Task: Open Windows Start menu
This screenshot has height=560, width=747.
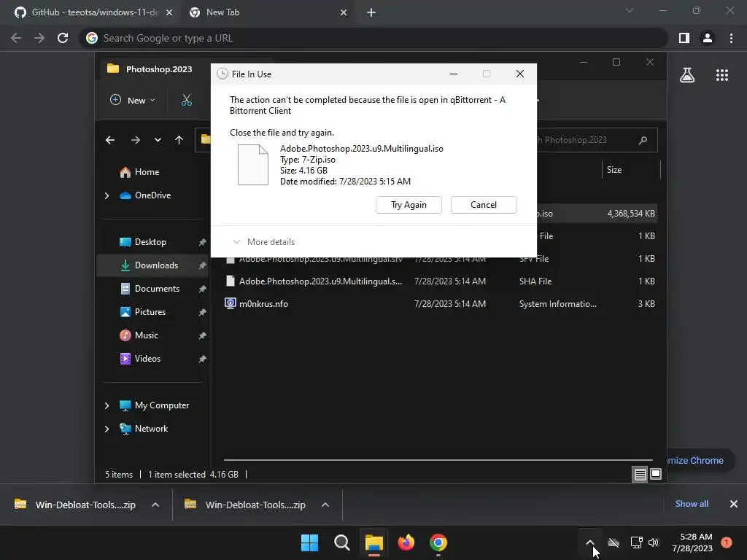Action: (x=309, y=542)
